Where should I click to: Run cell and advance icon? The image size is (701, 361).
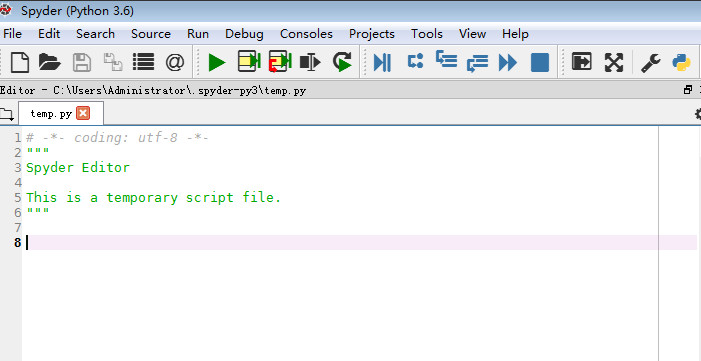[x=280, y=62]
